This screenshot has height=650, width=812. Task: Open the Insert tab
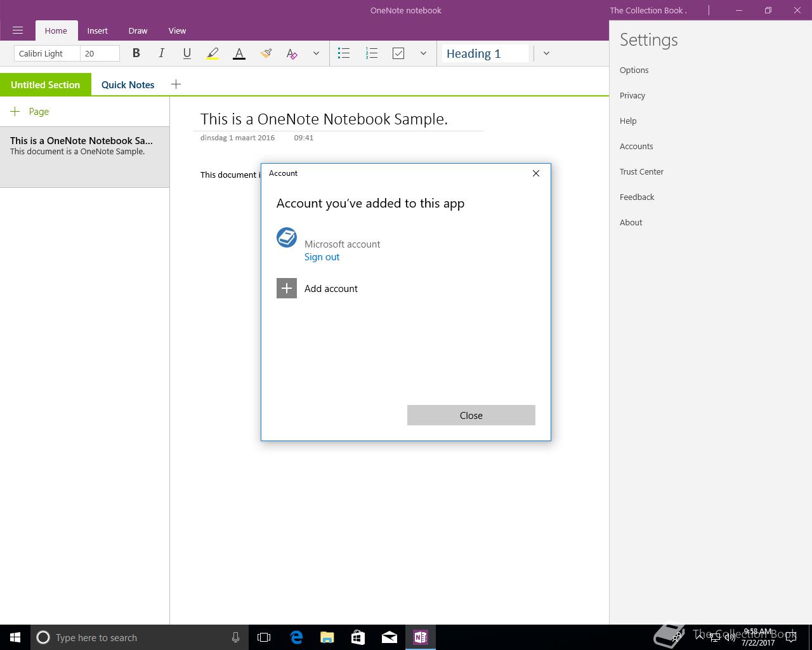[98, 30]
